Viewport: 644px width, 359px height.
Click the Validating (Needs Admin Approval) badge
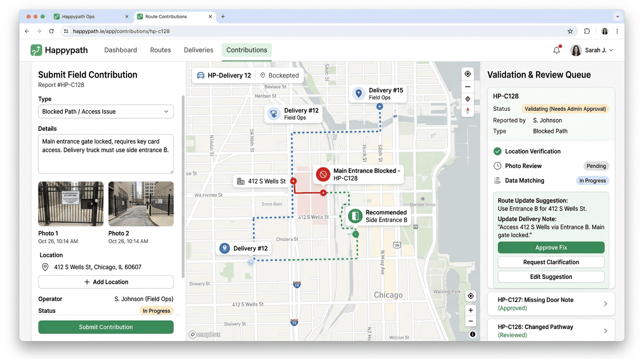point(565,109)
